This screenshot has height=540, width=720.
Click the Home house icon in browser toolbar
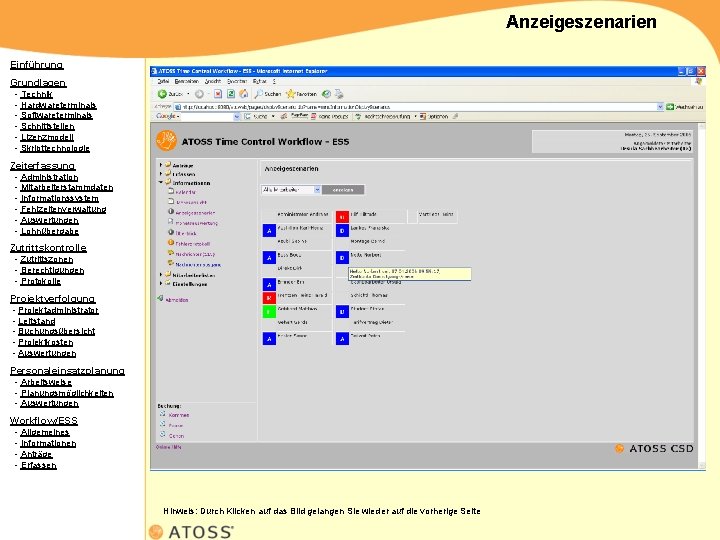tap(244, 94)
